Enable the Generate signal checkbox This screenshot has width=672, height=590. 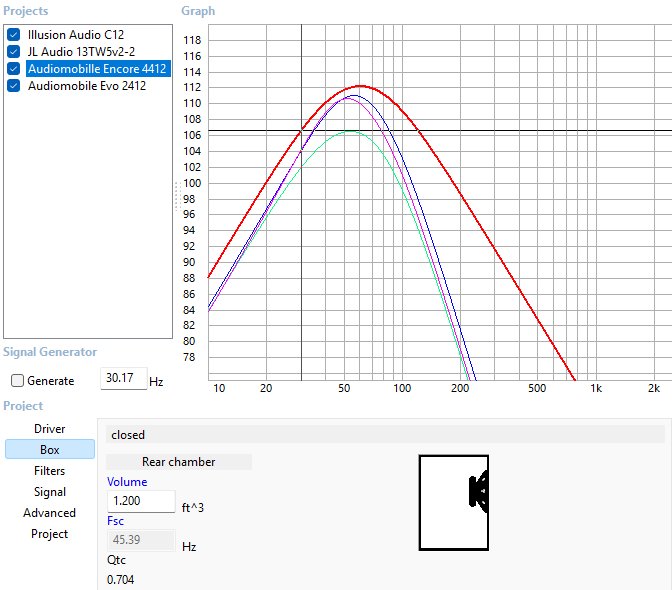pos(17,380)
